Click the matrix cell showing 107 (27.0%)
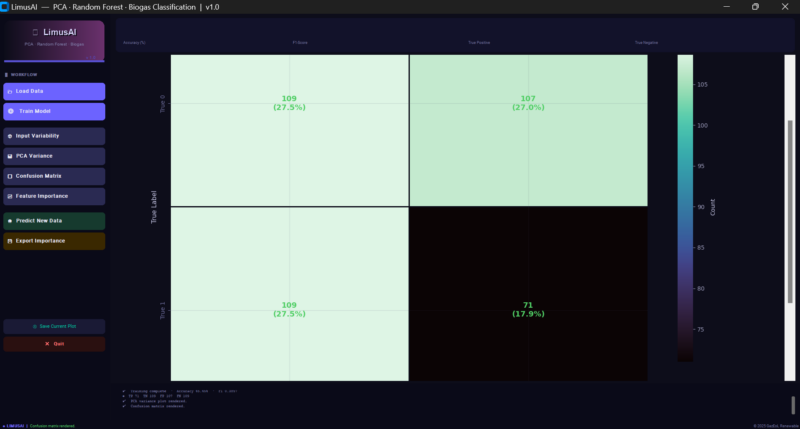 (529, 130)
